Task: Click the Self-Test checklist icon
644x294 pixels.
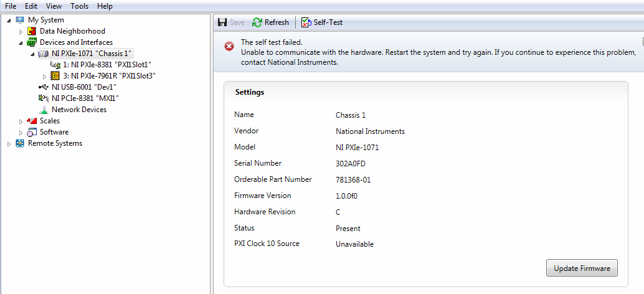Action: pos(306,22)
